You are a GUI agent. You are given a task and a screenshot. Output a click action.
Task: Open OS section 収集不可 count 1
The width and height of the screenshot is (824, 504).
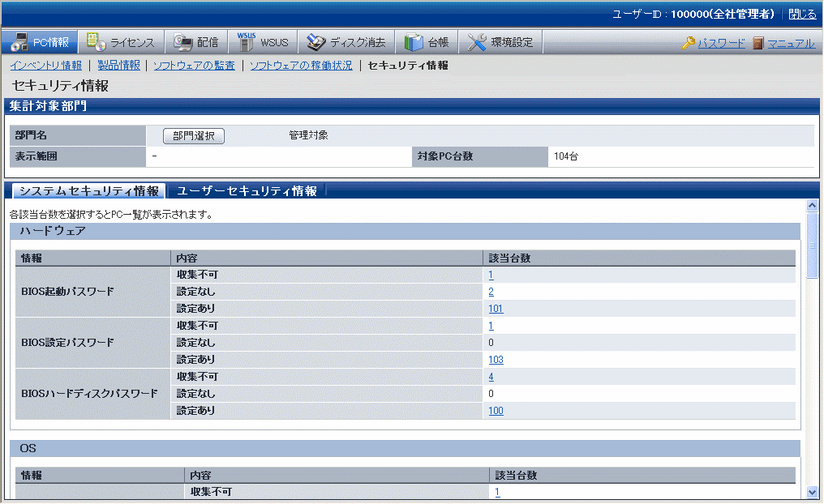click(x=497, y=492)
